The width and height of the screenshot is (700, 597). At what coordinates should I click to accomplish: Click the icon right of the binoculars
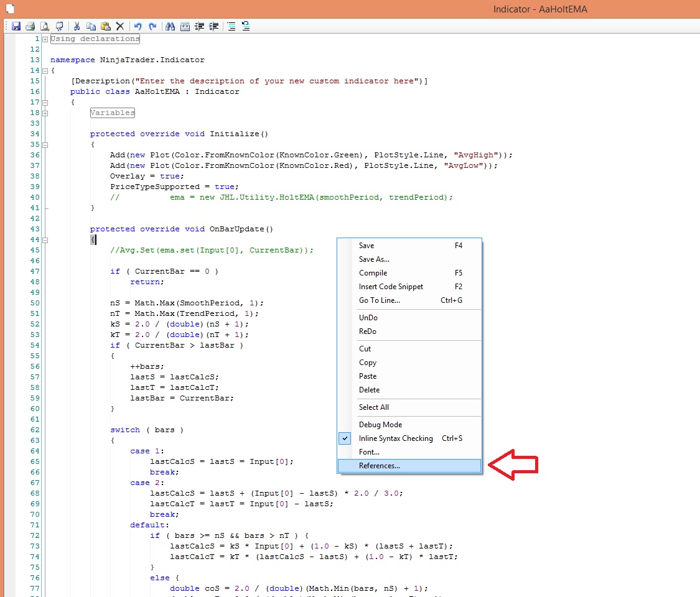pyautogui.click(x=185, y=26)
